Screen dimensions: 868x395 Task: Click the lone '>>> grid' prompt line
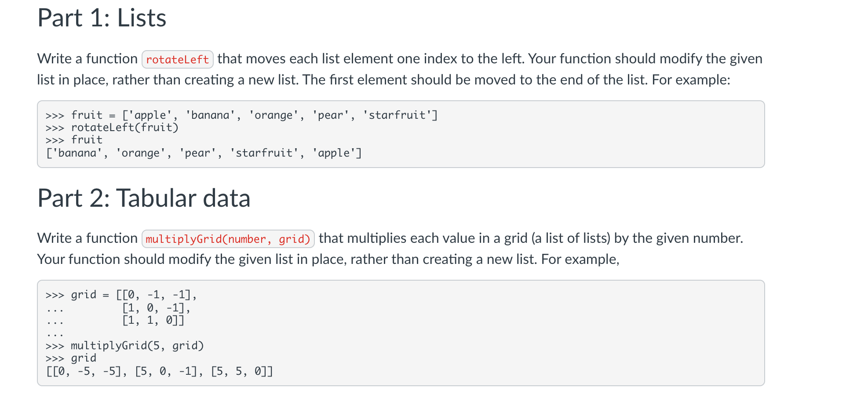pyautogui.click(x=71, y=358)
